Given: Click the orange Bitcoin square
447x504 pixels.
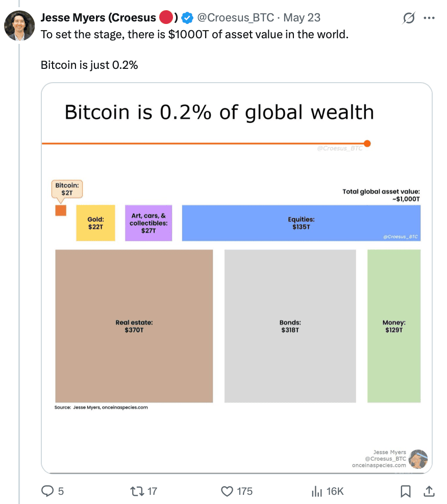Looking at the screenshot, I should coord(61,210).
